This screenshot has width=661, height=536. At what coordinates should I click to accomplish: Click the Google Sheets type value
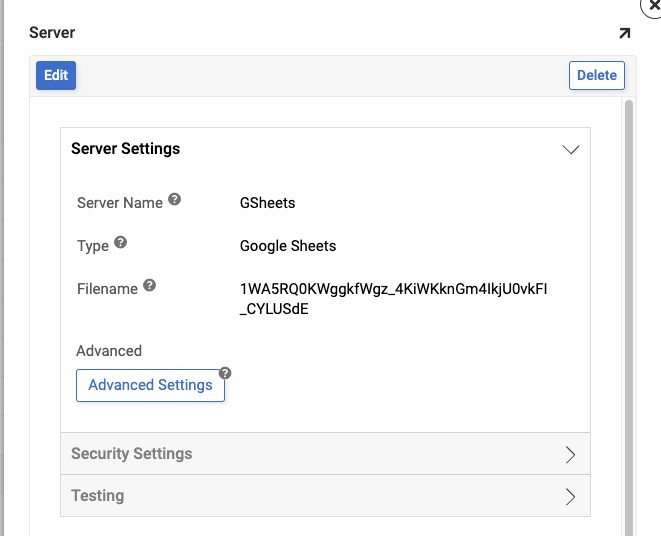coord(288,246)
